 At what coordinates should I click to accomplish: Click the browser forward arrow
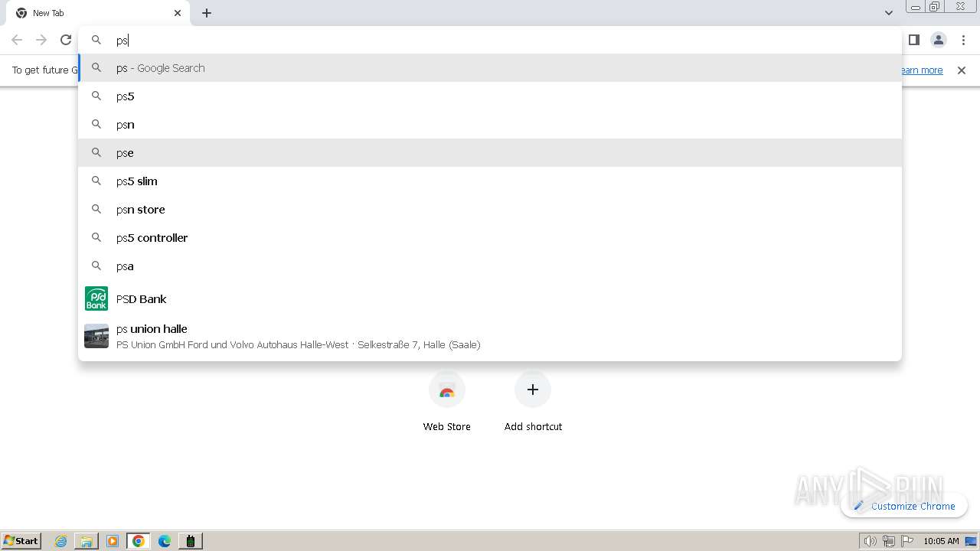41,40
